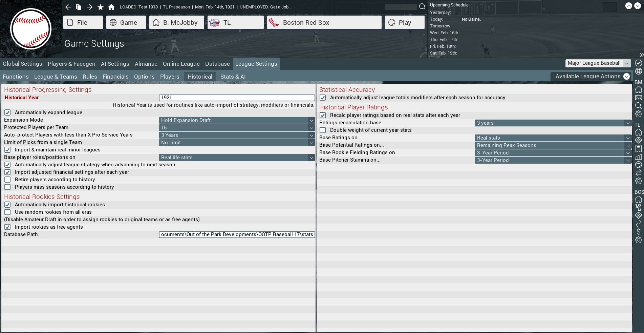Open the Global Settings tab
Screen dimensions: 644x333
tap(22, 64)
